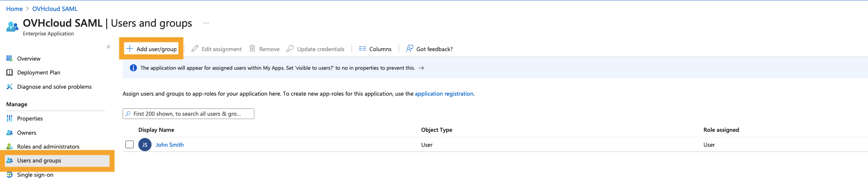Click the trash can Remove icon
The height and width of the screenshot is (180, 868).
click(252, 49)
